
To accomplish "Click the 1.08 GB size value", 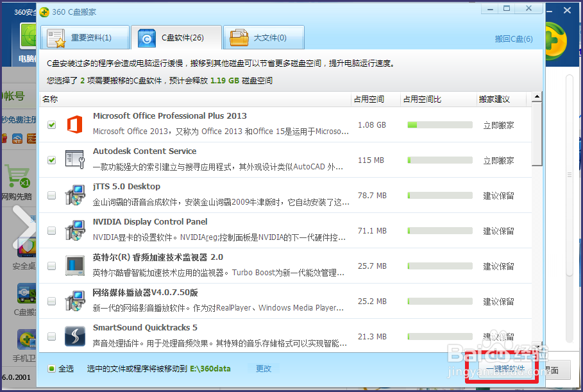I will click(x=372, y=125).
